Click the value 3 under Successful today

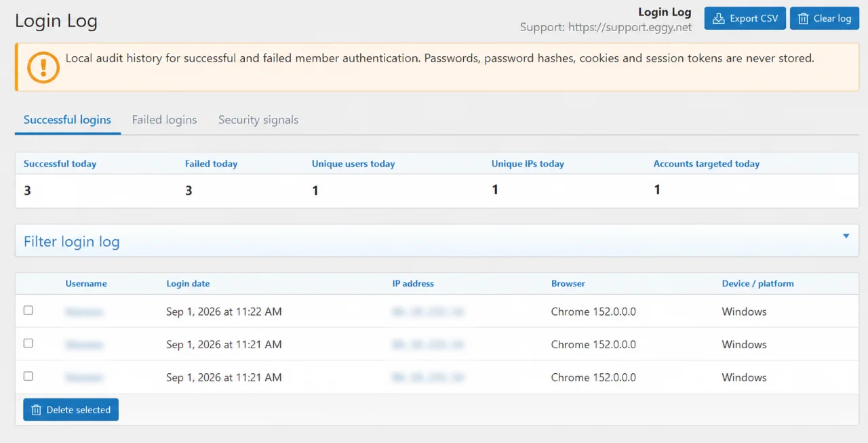(x=27, y=191)
